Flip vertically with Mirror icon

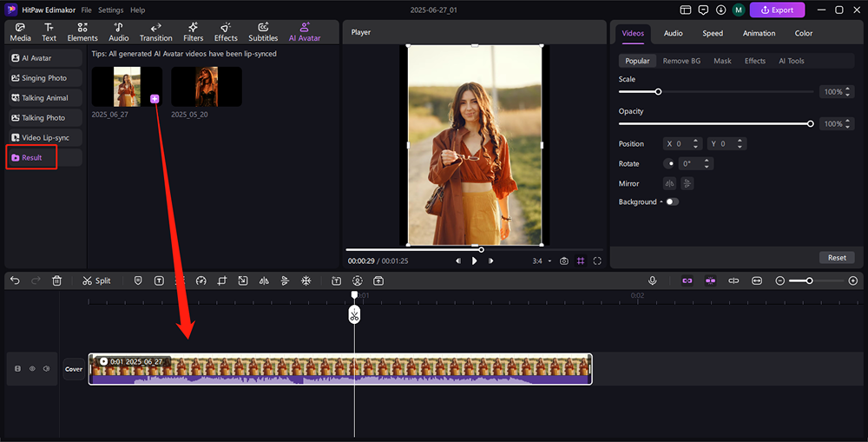pyautogui.click(x=687, y=183)
